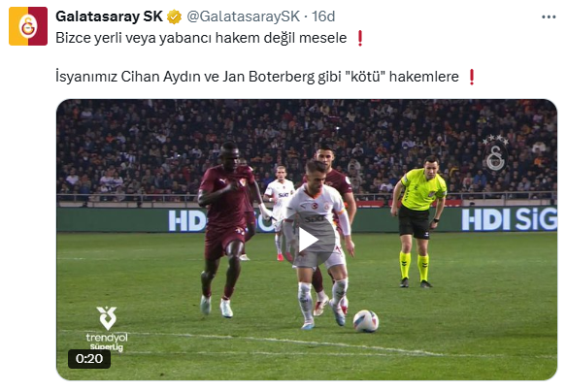Click the red exclamation emoji after "mesele"
The width and height of the screenshot is (567, 392).
point(360,38)
